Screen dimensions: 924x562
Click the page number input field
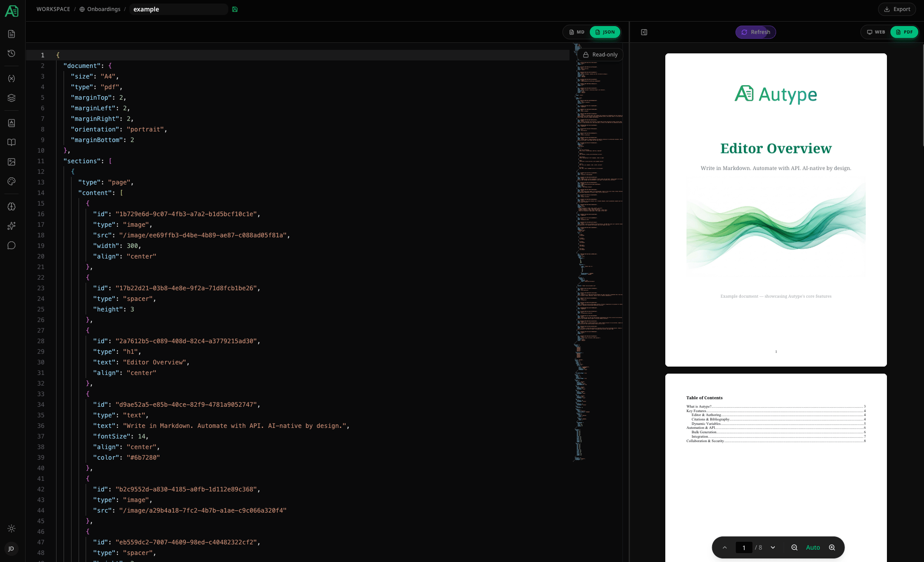pyautogui.click(x=744, y=547)
